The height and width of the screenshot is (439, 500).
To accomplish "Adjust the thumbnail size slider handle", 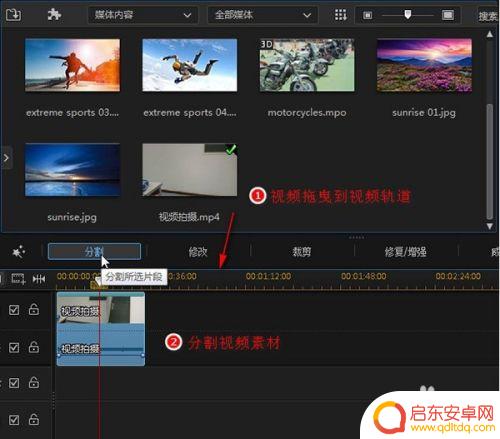I will (x=408, y=14).
